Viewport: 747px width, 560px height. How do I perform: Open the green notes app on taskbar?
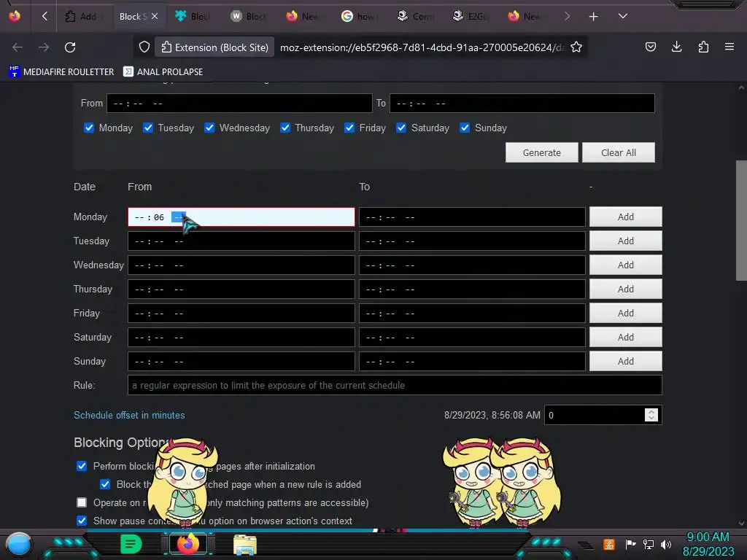click(x=131, y=544)
